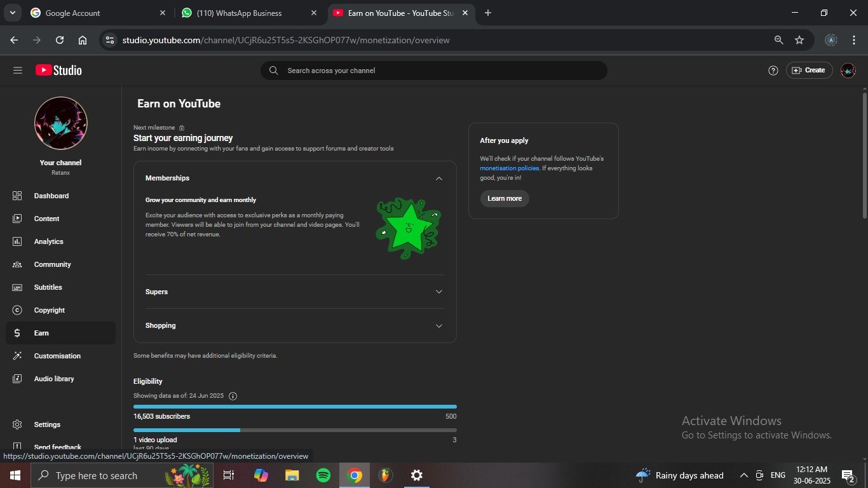The width and height of the screenshot is (868, 488).
Task: Click the Rainy days ahead weather widget
Action: [x=679, y=475]
